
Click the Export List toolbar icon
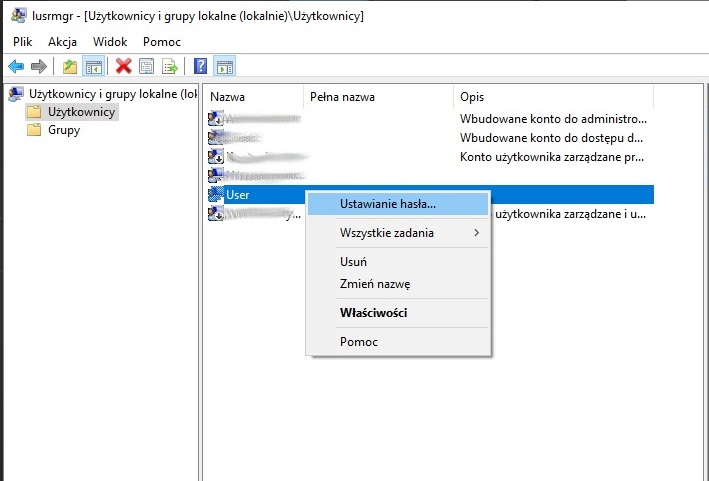(x=170, y=66)
